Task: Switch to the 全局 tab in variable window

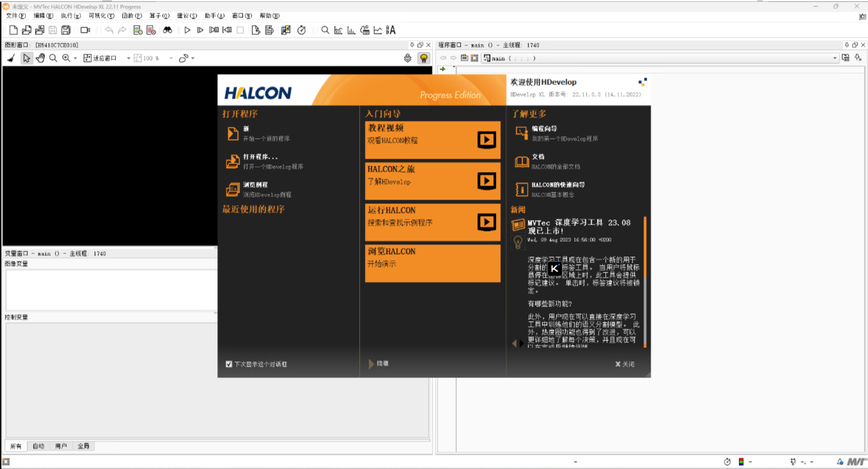Action: [82, 446]
